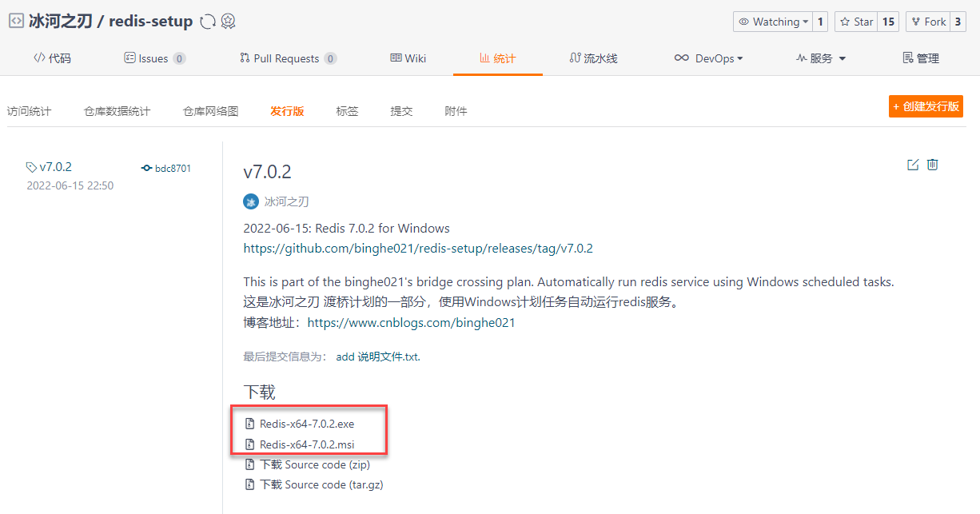Click the code repository icon at top-left

(16, 22)
